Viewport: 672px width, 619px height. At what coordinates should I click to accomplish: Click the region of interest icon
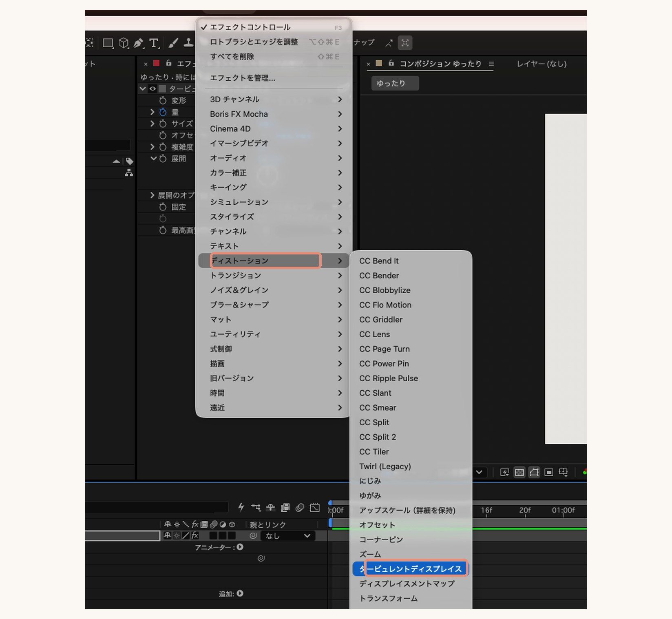pyautogui.click(x=549, y=472)
